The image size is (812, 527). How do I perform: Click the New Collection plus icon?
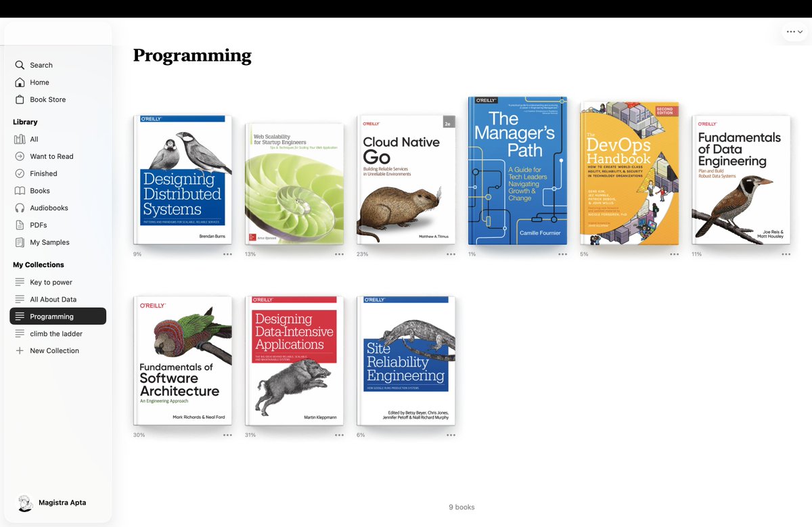pos(20,350)
